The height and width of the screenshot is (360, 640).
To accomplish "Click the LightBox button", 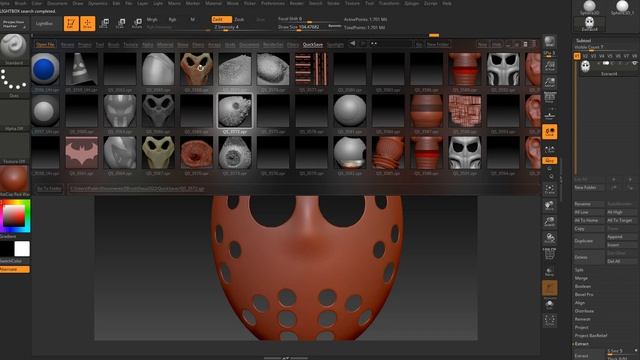I will pyautogui.click(x=44, y=24).
